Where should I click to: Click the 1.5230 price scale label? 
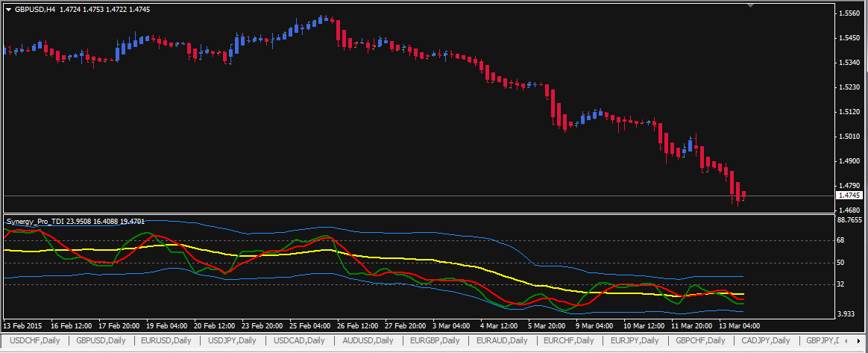click(849, 87)
